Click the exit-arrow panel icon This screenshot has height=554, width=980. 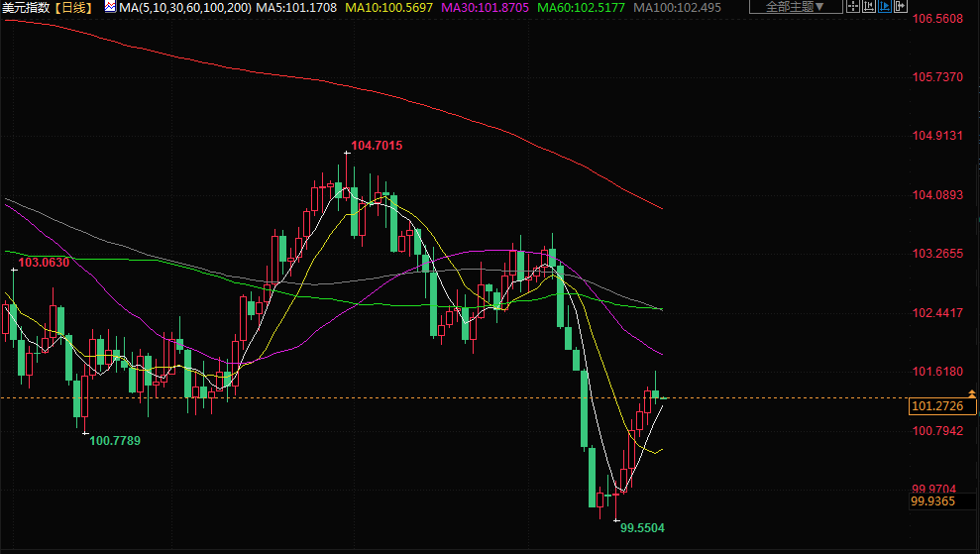click(x=901, y=7)
